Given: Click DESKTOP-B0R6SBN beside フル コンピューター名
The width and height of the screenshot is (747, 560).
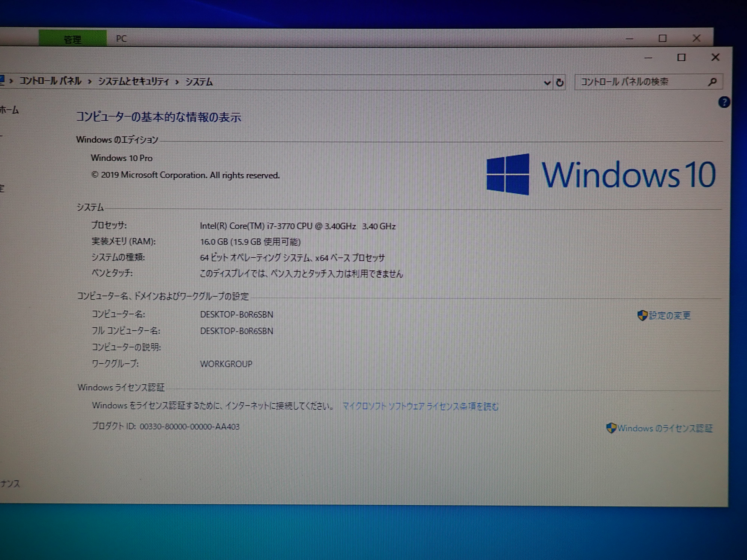Looking at the screenshot, I should (x=236, y=331).
